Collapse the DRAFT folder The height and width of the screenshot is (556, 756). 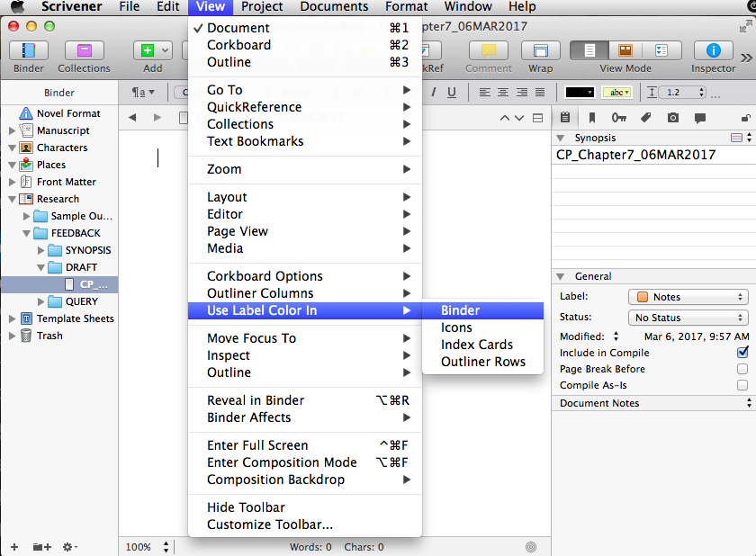pyautogui.click(x=41, y=267)
